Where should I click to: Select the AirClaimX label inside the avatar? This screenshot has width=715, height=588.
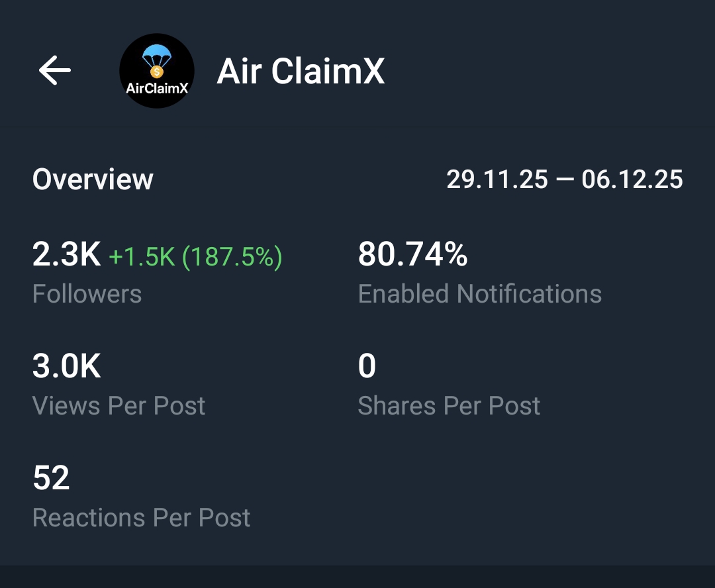click(x=156, y=87)
